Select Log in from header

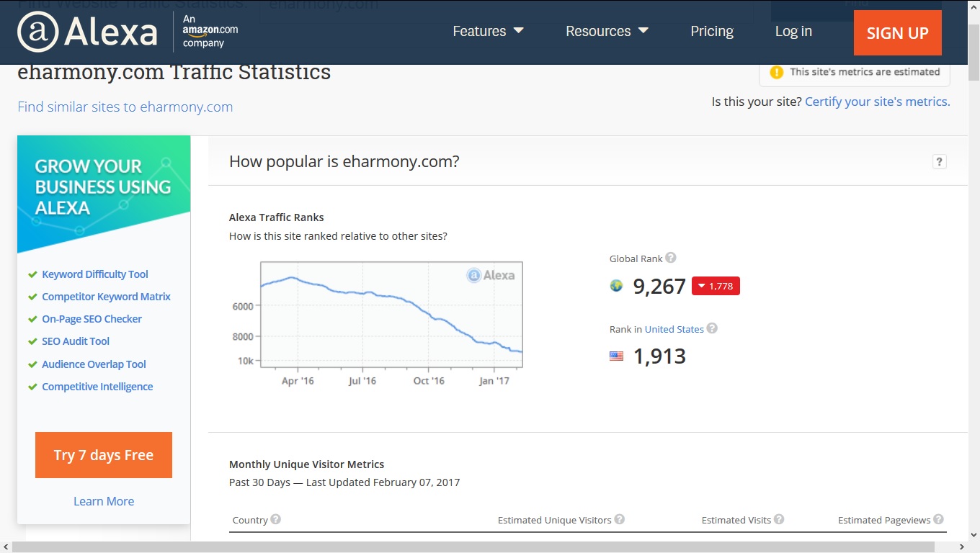[793, 31]
